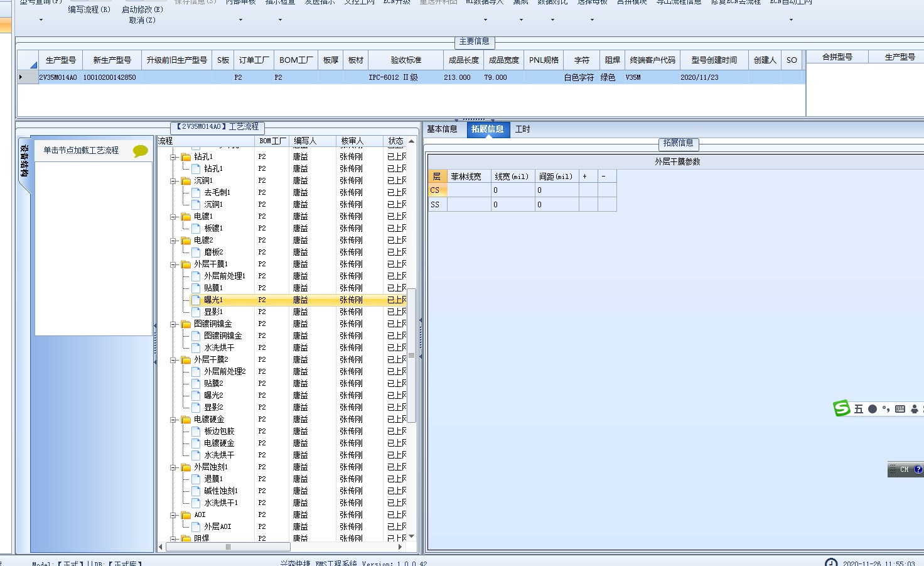Click the − column button in 外层干膜参数 grid
The width and height of the screenshot is (924, 566).
click(x=607, y=177)
